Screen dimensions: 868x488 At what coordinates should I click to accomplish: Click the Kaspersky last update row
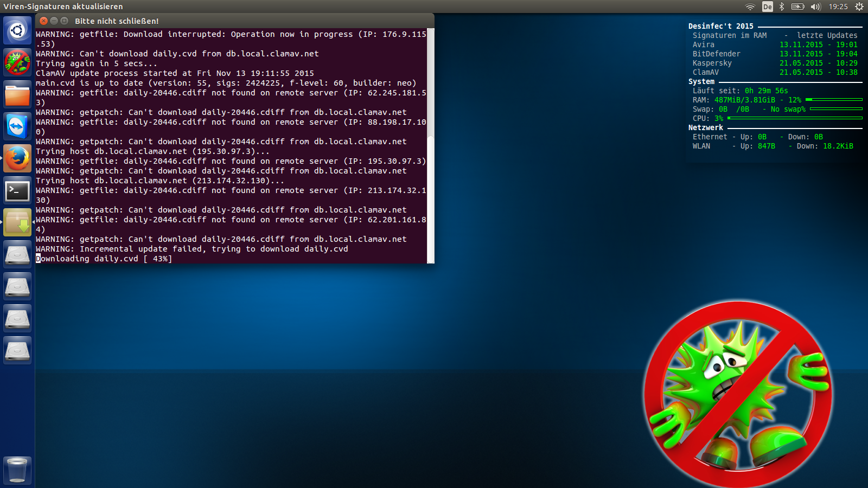click(775, 63)
